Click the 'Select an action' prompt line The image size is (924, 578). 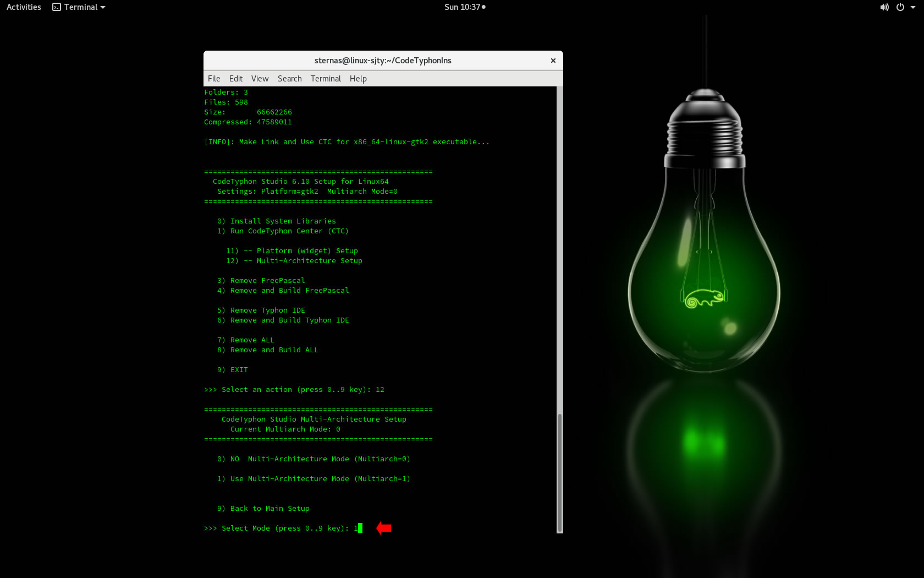[x=294, y=390]
